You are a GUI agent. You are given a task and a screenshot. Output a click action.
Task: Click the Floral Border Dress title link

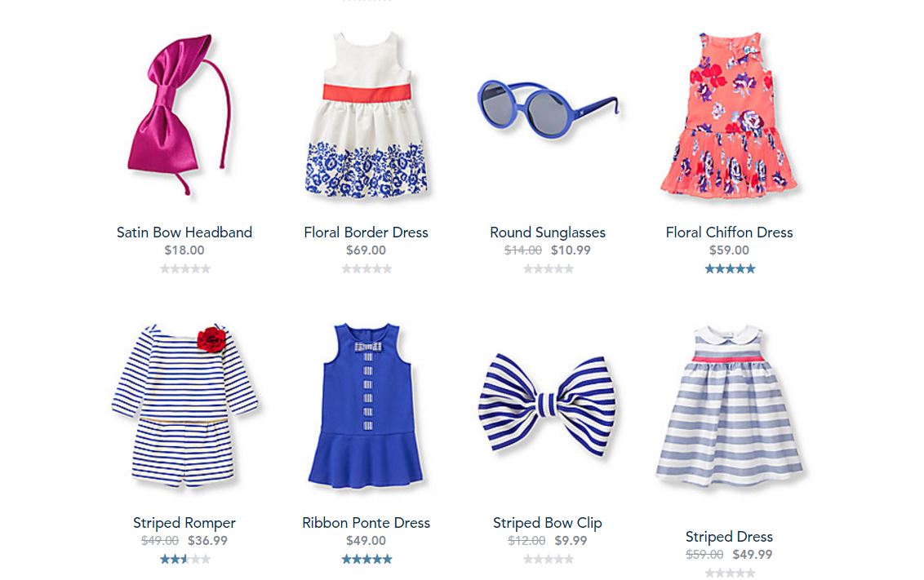366,232
